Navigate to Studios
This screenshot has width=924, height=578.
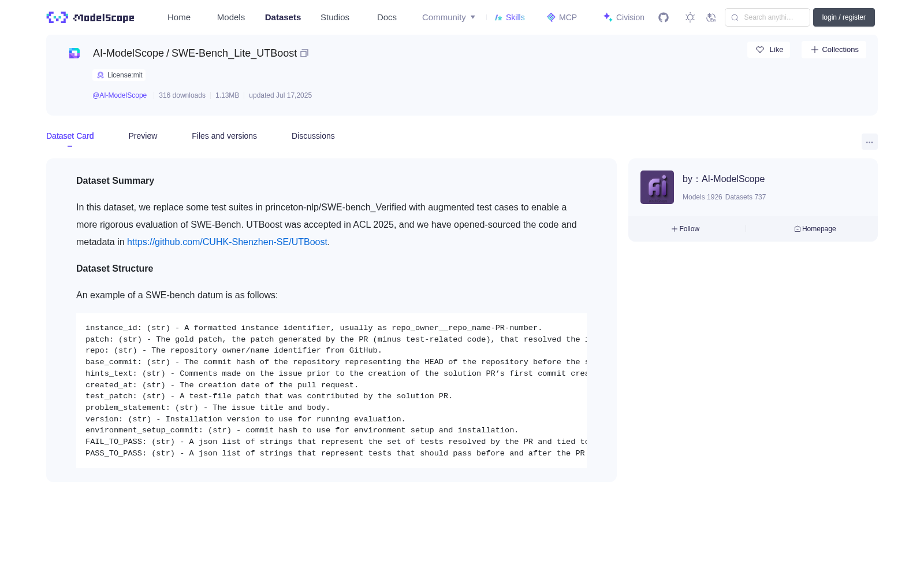[x=335, y=17]
